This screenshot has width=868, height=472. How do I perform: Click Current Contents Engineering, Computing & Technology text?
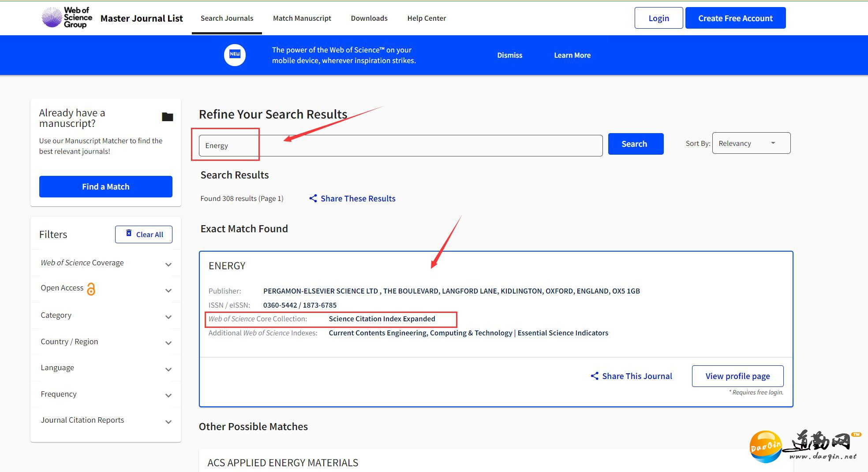tap(421, 333)
